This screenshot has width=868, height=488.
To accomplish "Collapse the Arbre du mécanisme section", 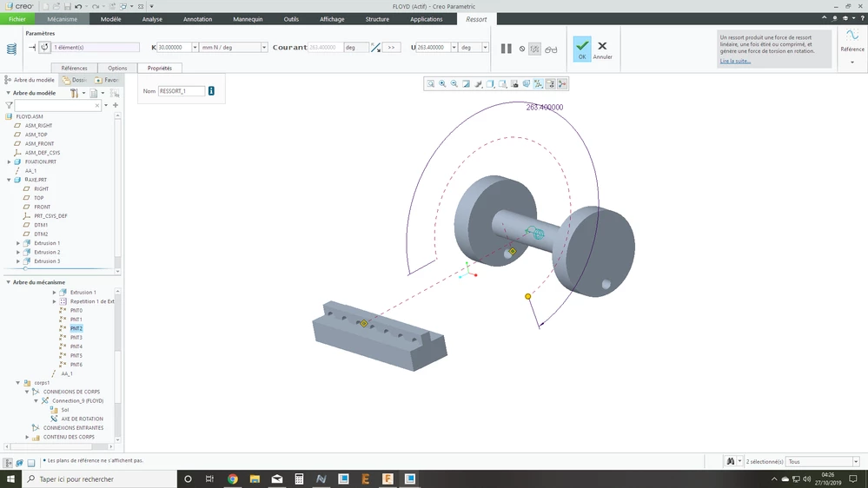I will (x=9, y=282).
